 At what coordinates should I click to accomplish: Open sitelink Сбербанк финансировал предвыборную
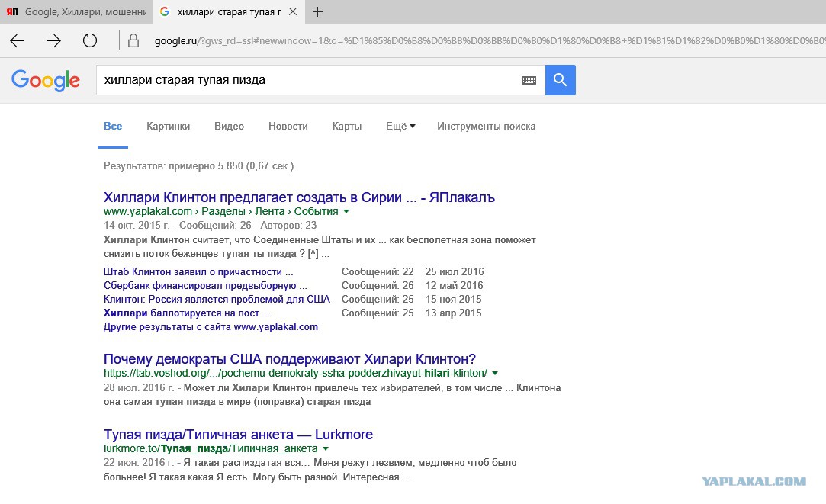point(205,285)
